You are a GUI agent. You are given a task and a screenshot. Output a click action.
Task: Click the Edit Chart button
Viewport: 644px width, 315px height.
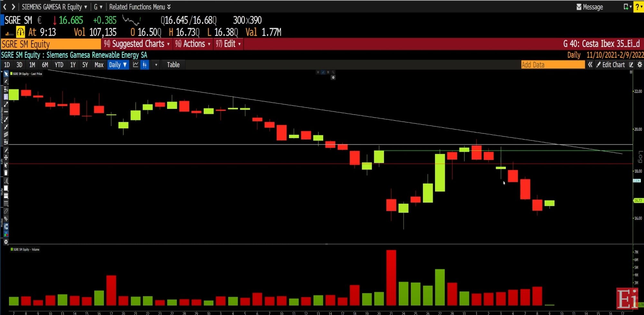[x=611, y=65]
